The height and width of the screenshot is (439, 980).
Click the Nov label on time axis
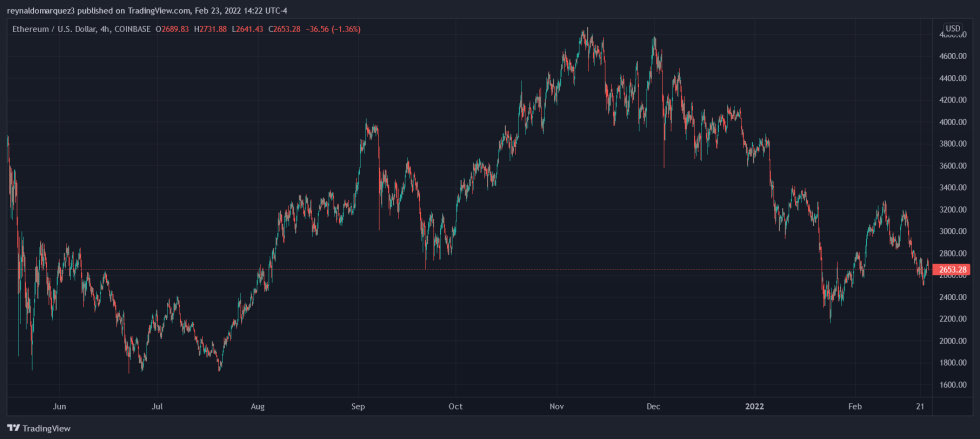pos(556,406)
